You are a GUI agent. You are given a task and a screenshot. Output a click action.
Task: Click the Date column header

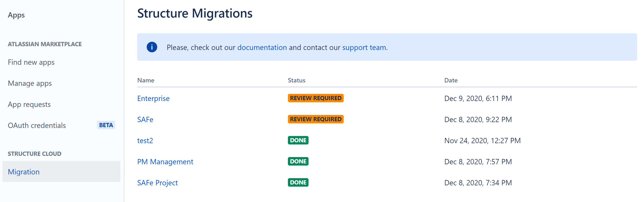coord(451,80)
